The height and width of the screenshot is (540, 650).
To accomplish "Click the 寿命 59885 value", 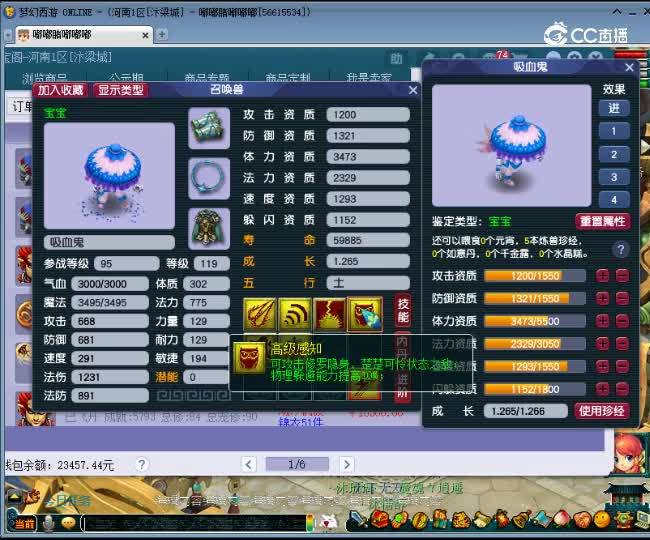I will 368,240.
